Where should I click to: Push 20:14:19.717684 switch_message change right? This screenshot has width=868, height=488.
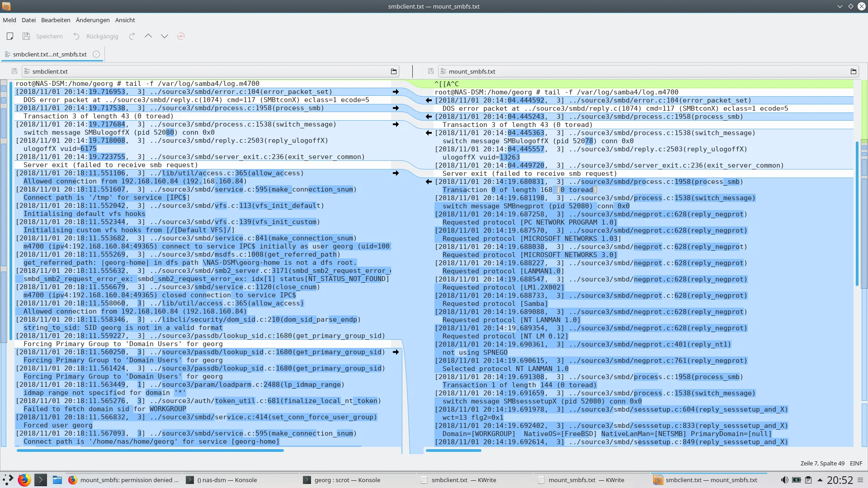(396, 124)
